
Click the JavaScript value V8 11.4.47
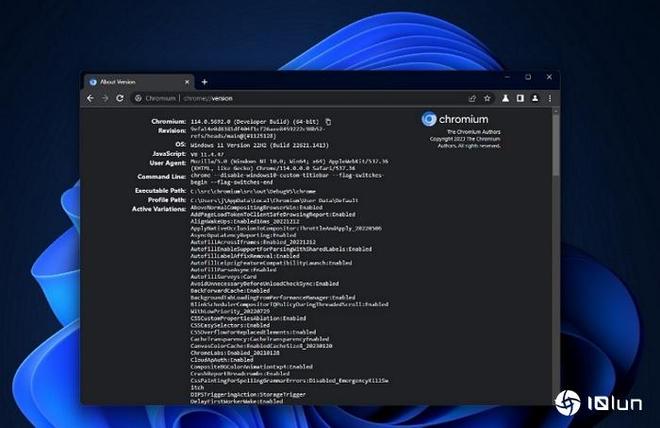tap(207, 154)
